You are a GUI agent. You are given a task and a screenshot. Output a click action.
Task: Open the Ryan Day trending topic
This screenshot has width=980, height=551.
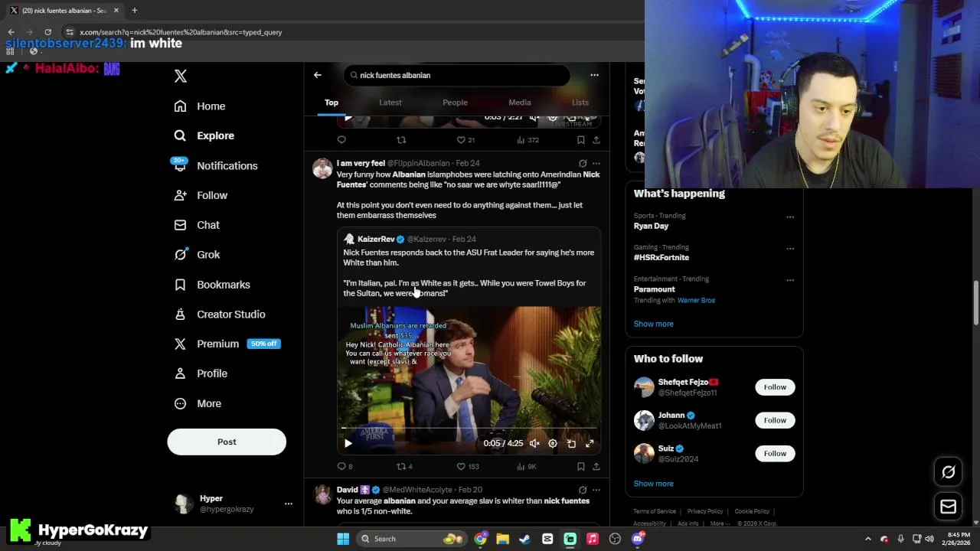coord(651,226)
